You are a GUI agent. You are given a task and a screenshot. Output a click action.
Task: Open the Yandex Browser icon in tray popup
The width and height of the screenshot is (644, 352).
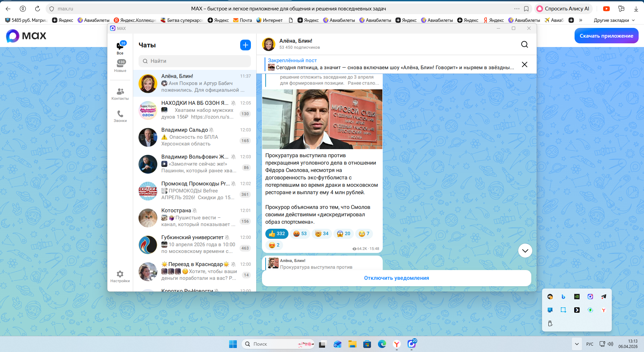tap(604, 310)
